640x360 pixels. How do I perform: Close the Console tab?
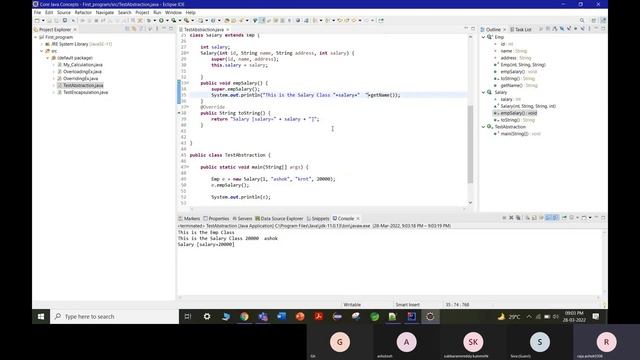358,218
